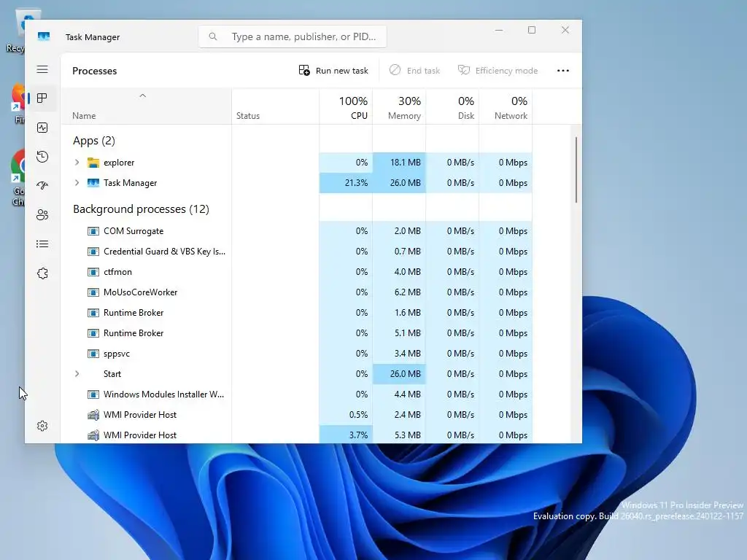Focus the name, publisher, or PID search box
The image size is (747, 560).
click(293, 36)
